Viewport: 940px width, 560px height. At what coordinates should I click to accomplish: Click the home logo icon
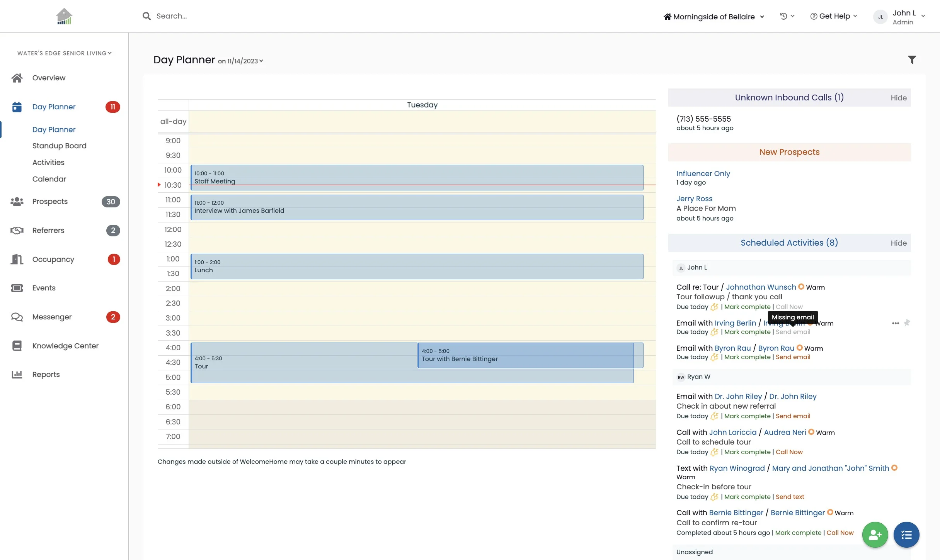click(64, 16)
